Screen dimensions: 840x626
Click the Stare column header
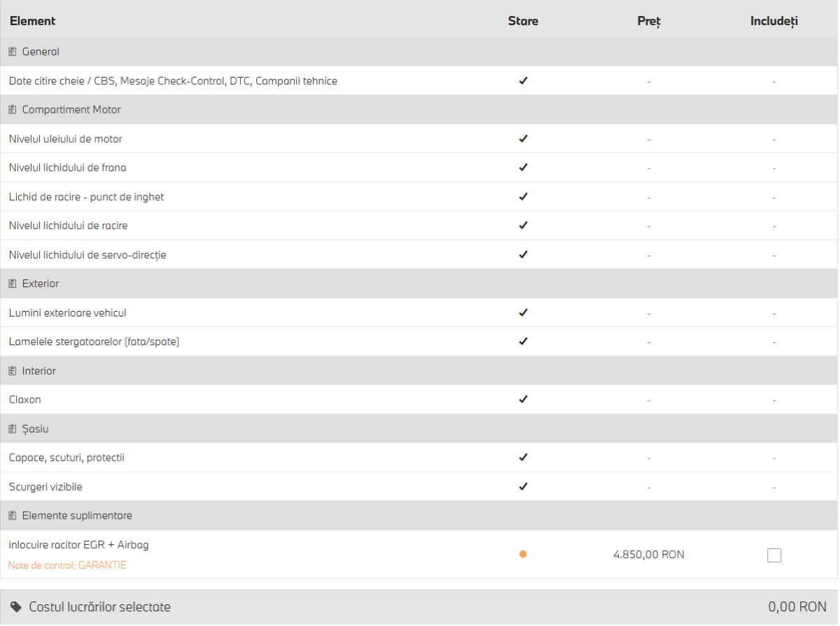[523, 21]
